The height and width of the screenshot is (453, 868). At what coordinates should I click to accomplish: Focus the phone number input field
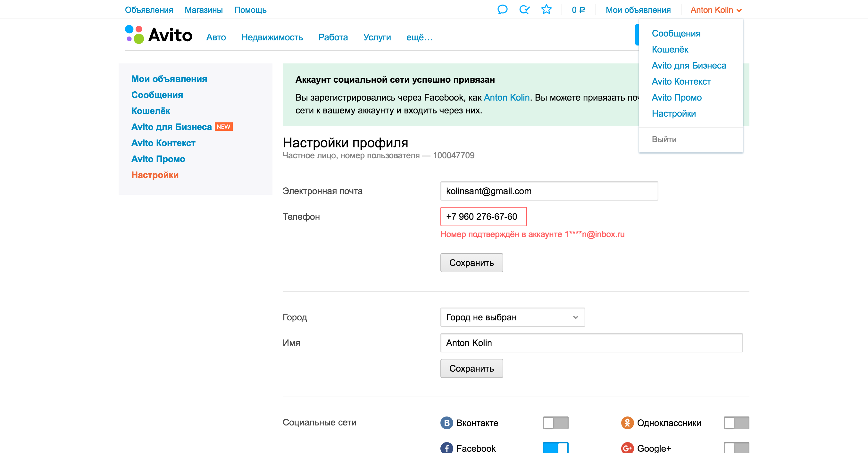click(x=483, y=217)
